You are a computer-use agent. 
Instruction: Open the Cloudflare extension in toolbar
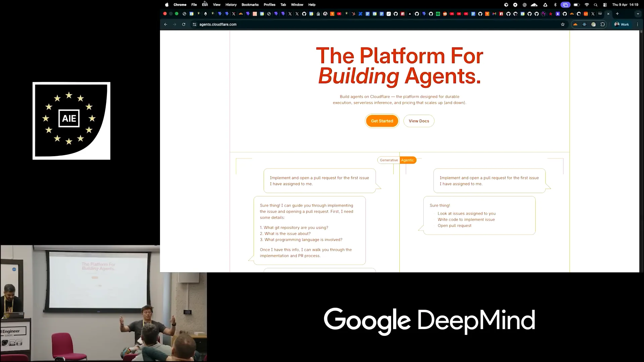click(575, 24)
